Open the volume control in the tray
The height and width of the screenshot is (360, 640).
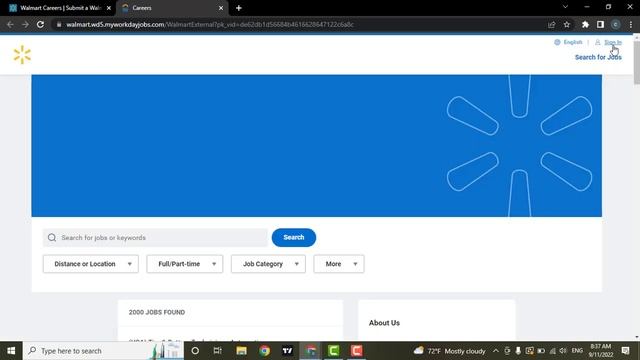pyautogui.click(x=563, y=351)
